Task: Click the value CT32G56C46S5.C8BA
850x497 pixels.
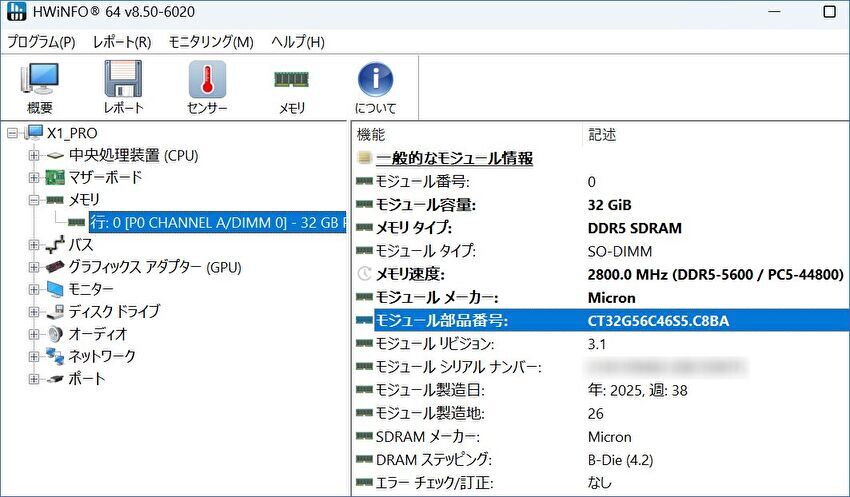Action: point(658,321)
